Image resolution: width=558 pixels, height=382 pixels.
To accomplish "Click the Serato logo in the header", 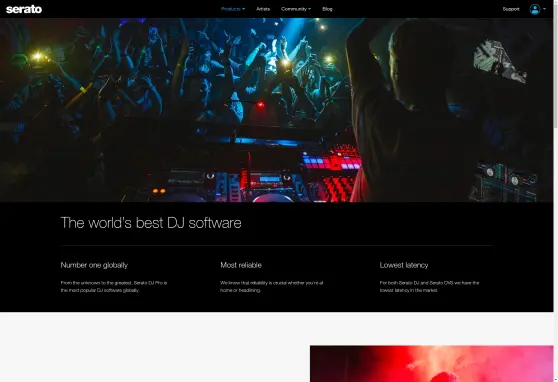I will [x=24, y=9].
